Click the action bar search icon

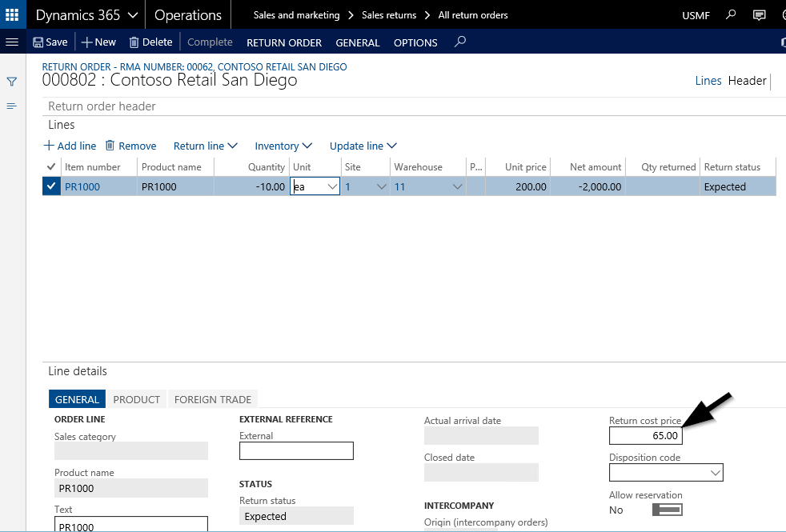[x=459, y=42]
